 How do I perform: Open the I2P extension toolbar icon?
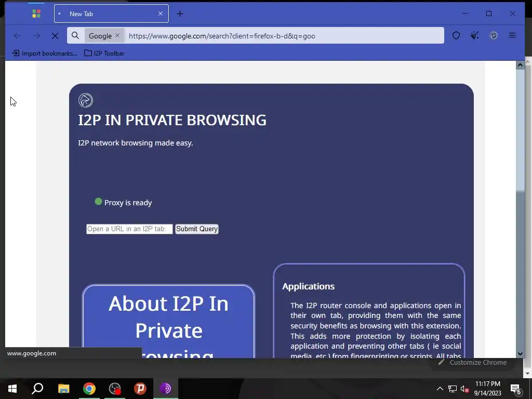(x=494, y=35)
